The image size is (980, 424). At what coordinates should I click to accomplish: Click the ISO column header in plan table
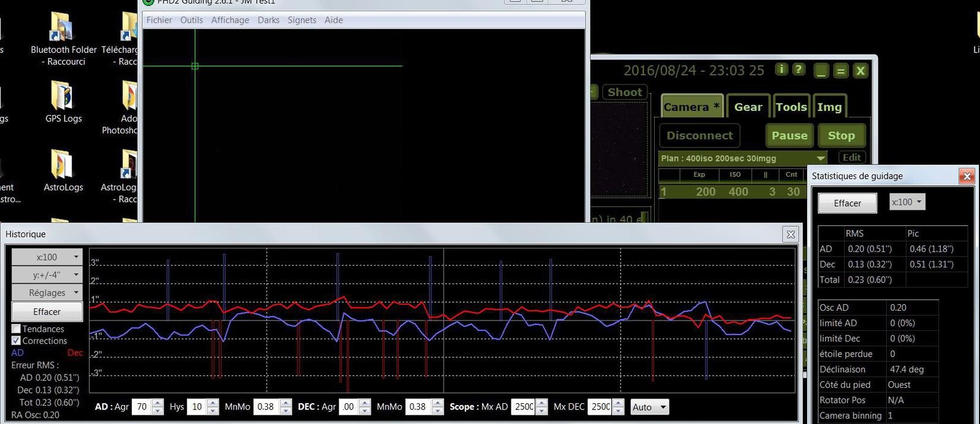pos(735,174)
